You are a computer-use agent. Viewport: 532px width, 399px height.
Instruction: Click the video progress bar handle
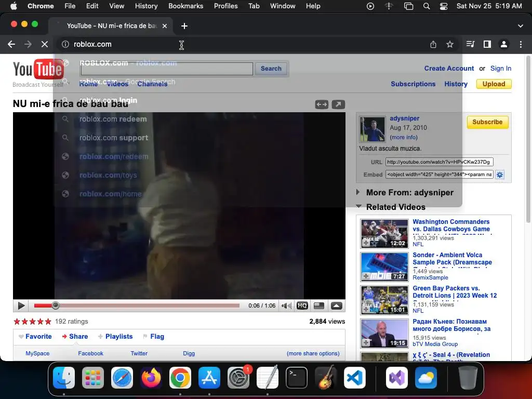pos(56,305)
